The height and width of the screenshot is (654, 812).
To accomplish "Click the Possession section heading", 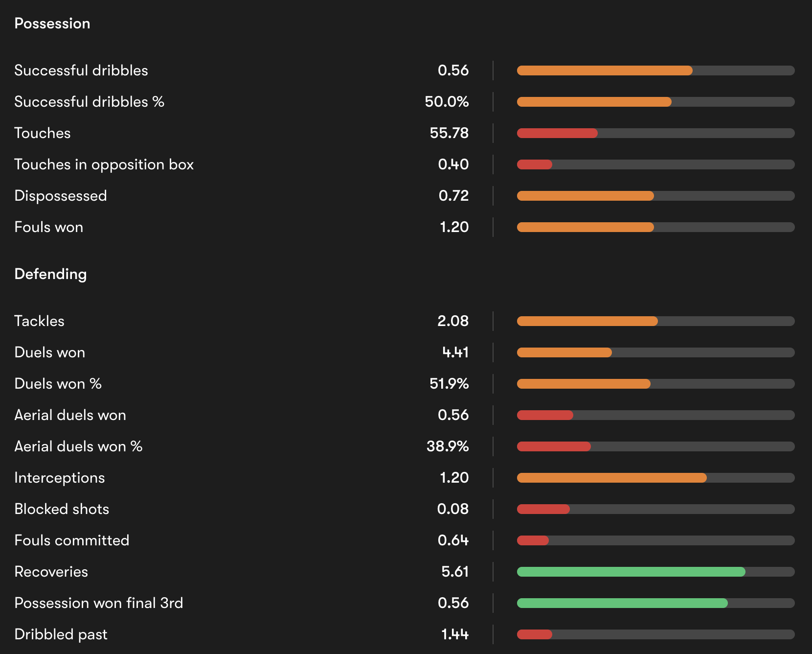I will (x=52, y=23).
